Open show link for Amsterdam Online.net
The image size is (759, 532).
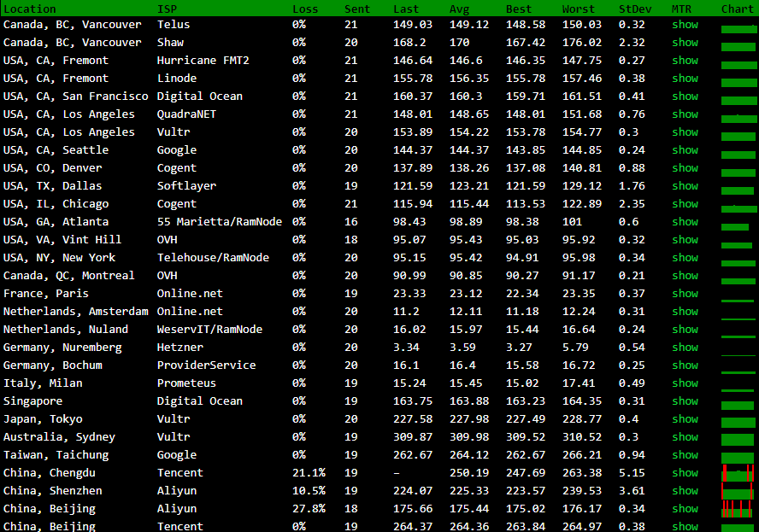click(685, 311)
